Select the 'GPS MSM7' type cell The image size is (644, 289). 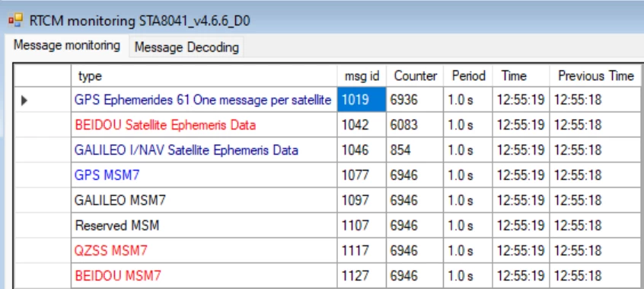coord(204,175)
